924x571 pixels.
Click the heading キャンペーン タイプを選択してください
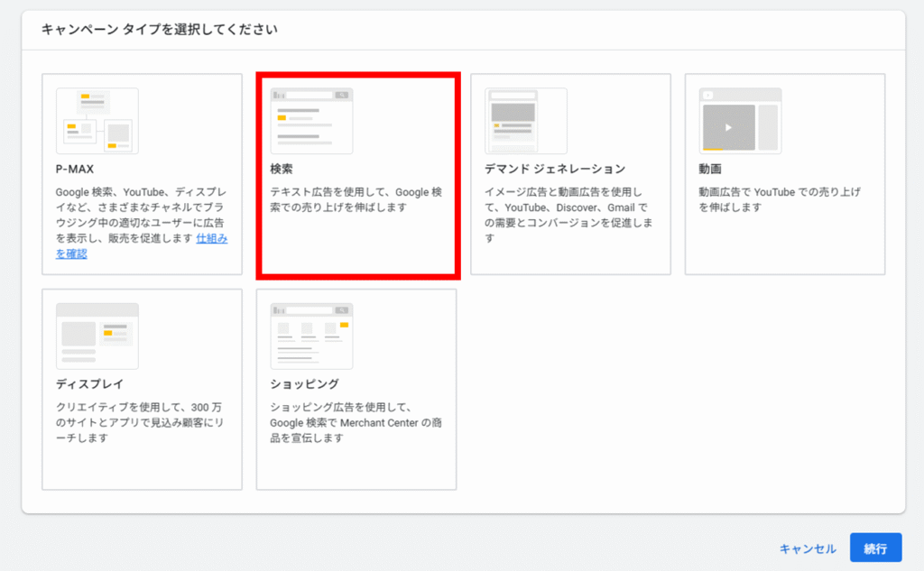click(159, 30)
